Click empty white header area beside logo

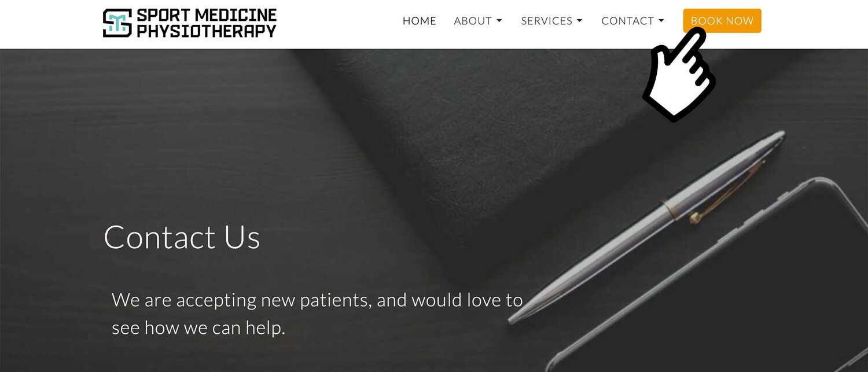point(339,23)
